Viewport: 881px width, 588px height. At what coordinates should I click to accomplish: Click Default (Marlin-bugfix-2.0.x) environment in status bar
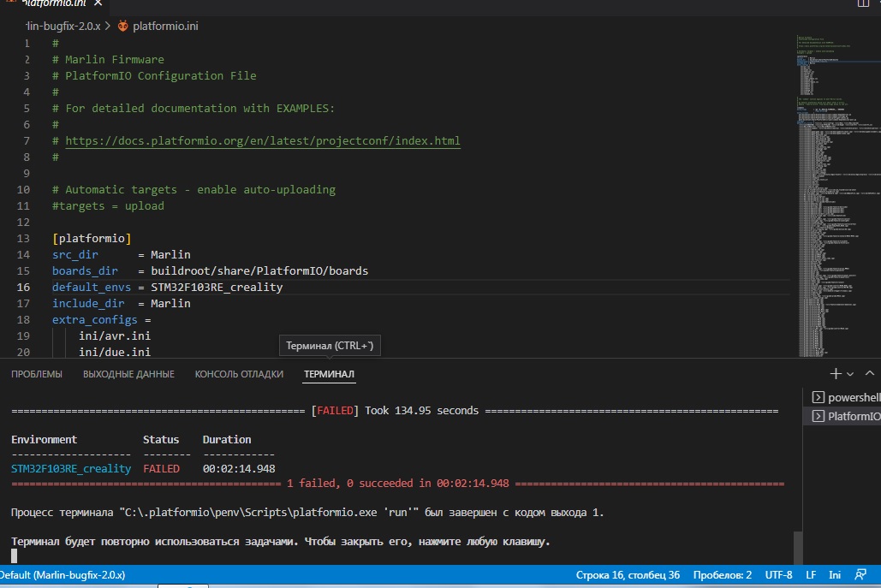(63, 574)
